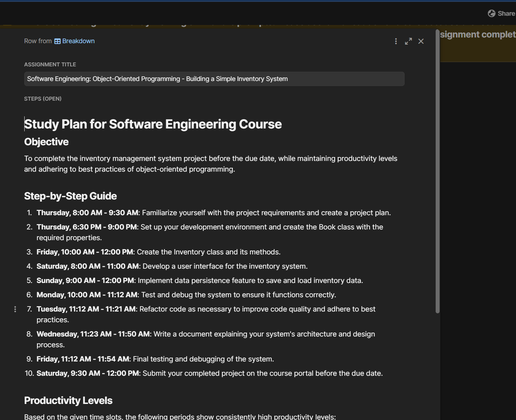Close the row detail panel
Screen dimensions: 516x420
(x=421, y=41)
